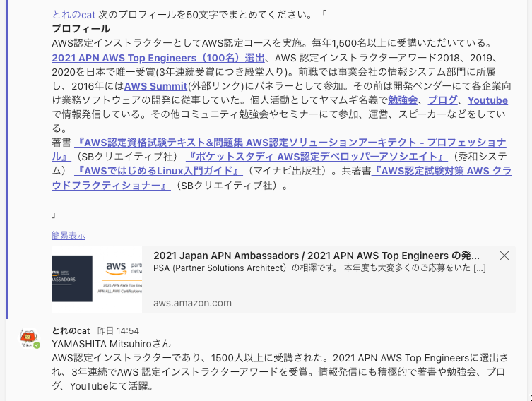Open the AWSではじめるLinux入門ガイド link
532x401 pixels.
point(158,171)
